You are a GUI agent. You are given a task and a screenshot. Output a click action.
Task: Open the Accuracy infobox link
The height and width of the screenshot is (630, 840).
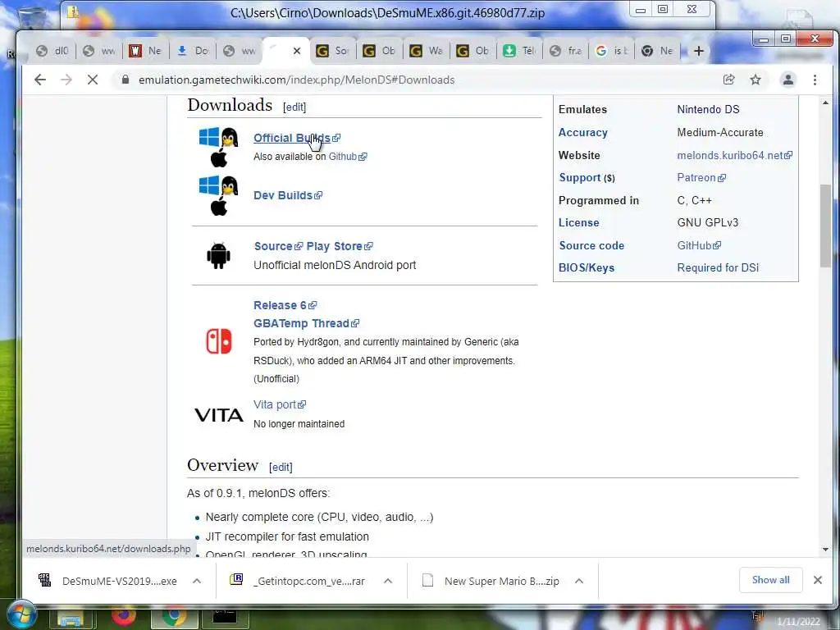pyautogui.click(x=583, y=132)
